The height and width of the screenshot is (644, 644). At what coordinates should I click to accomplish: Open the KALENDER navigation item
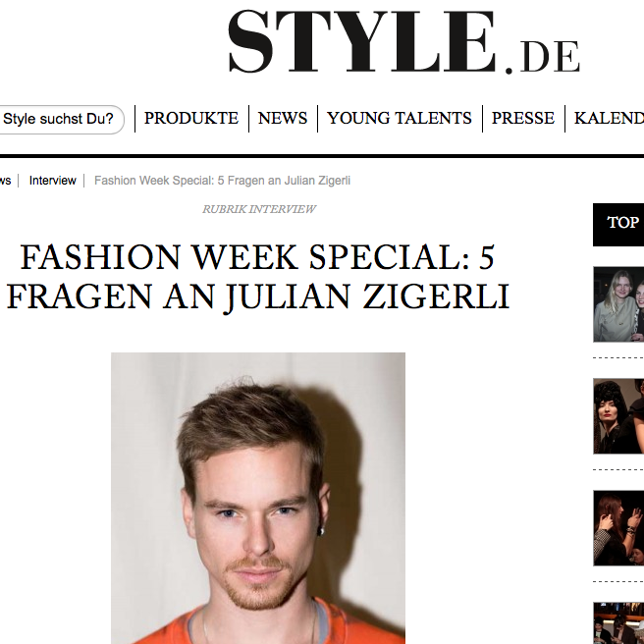click(x=609, y=118)
